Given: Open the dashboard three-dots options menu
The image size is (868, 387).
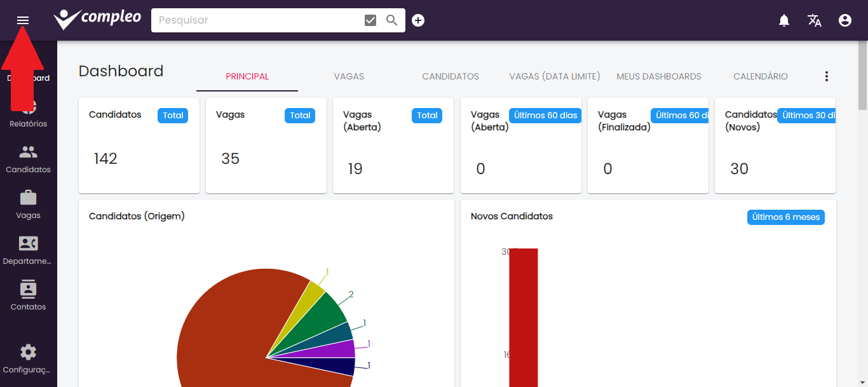Looking at the screenshot, I should (827, 76).
